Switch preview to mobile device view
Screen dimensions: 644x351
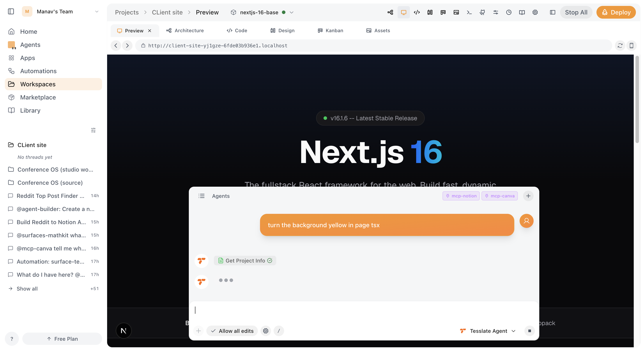tap(632, 46)
